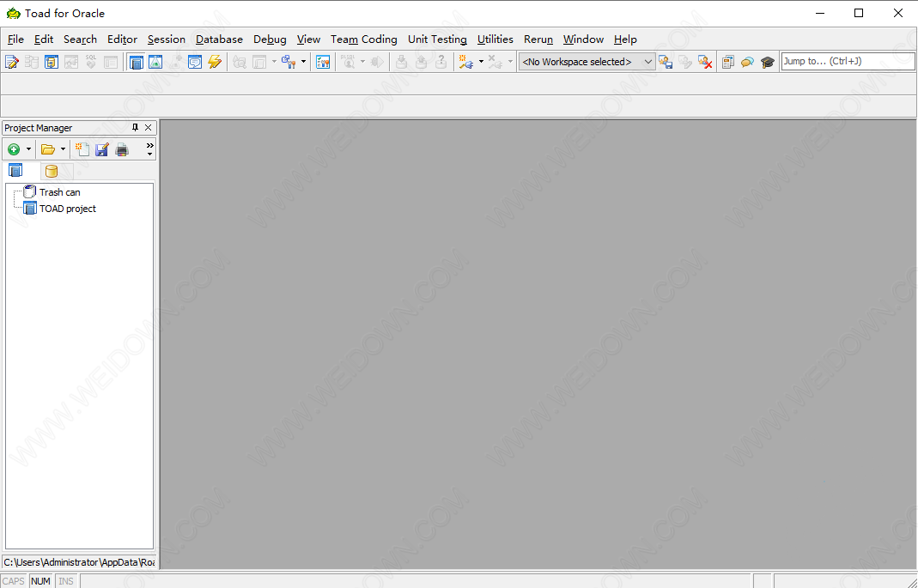Open the SQL Editor pencil icon

pyautogui.click(x=12, y=62)
